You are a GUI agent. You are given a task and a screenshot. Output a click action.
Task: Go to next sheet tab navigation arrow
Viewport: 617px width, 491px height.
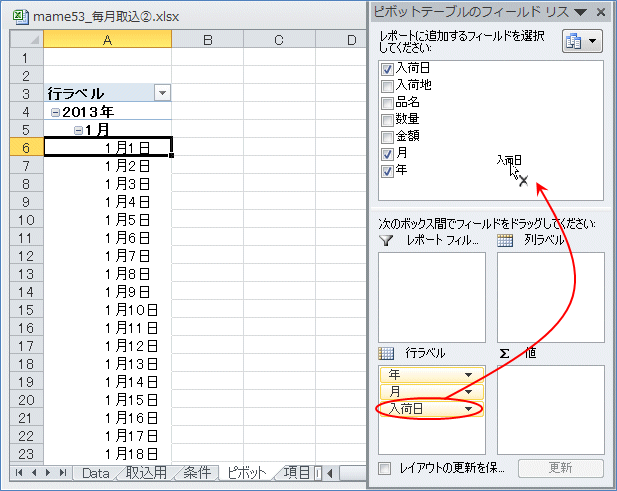point(48,473)
